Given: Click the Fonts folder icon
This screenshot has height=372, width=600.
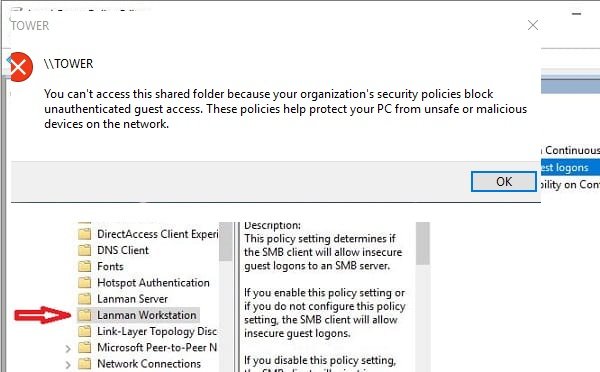Looking at the screenshot, I should (x=85, y=266).
